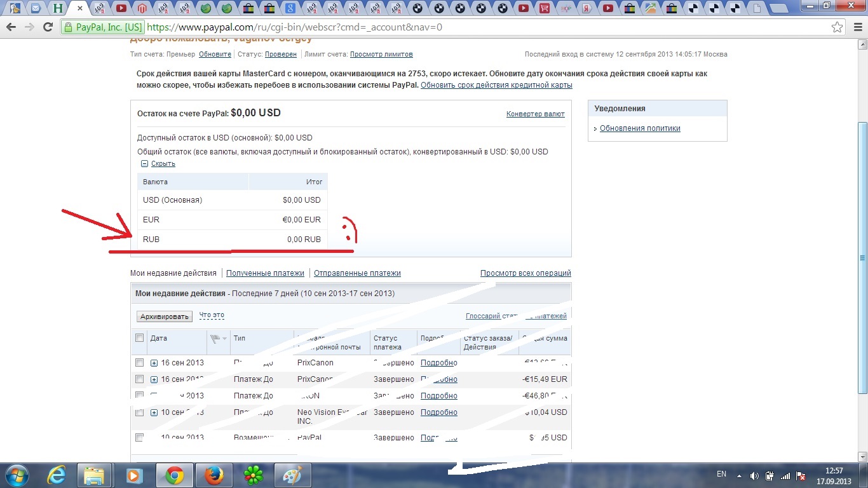The width and height of the screenshot is (868, 488).
Task: Open Firefox from the taskbar
Action: 214,475
